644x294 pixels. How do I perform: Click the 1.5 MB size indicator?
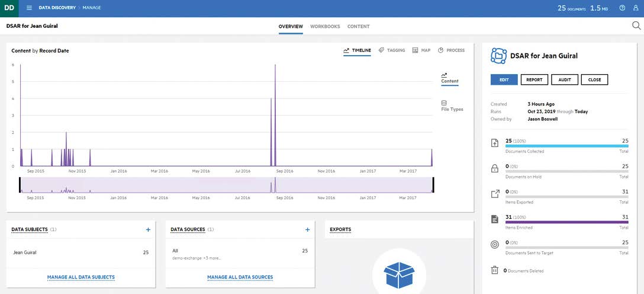(599, 8)
